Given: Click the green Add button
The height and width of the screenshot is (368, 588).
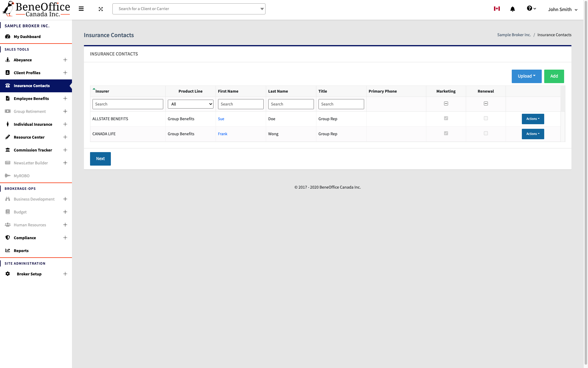Looking at the screenshot, I should click(554, 76).
